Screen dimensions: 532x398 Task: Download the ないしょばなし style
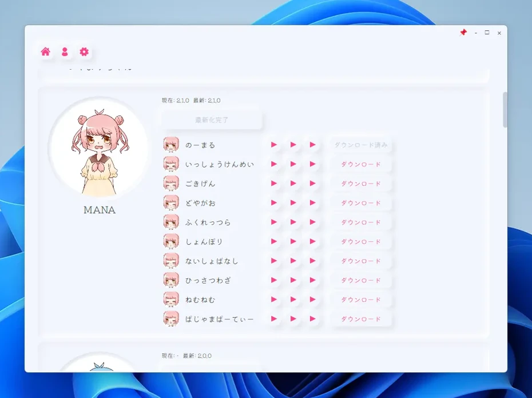(x=360, y=261)
